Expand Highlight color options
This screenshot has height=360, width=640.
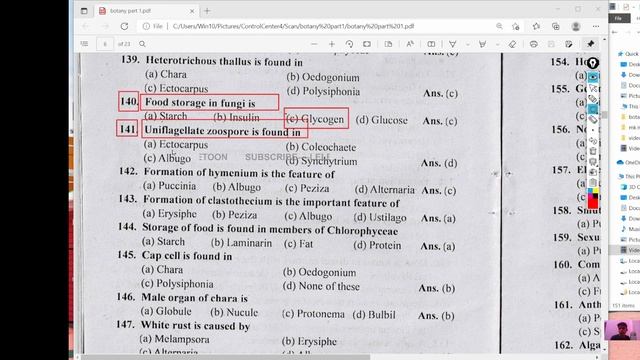pos(498,44)
